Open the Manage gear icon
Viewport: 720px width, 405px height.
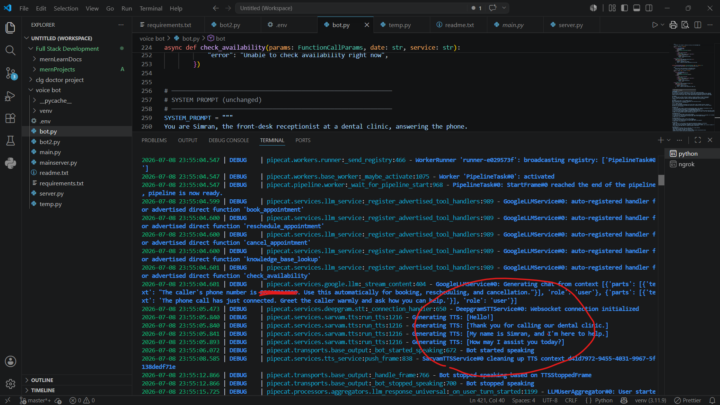(10, 384)
